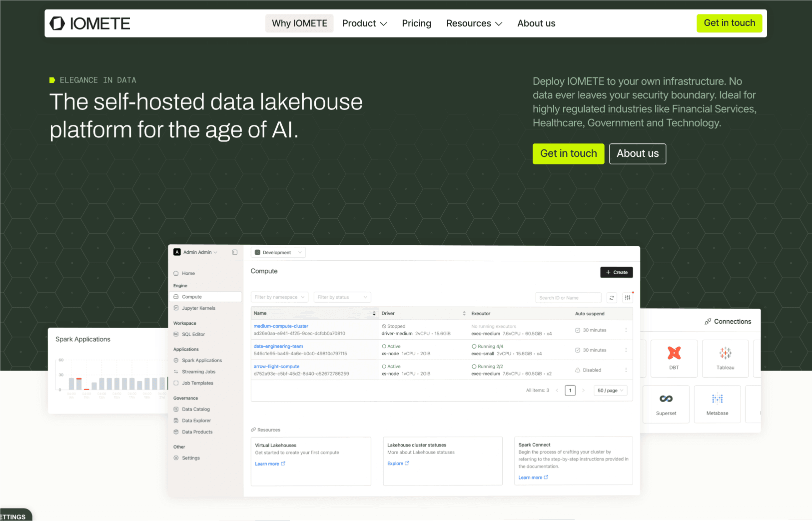Open the Why IOMETE nav item

point(299,23)
